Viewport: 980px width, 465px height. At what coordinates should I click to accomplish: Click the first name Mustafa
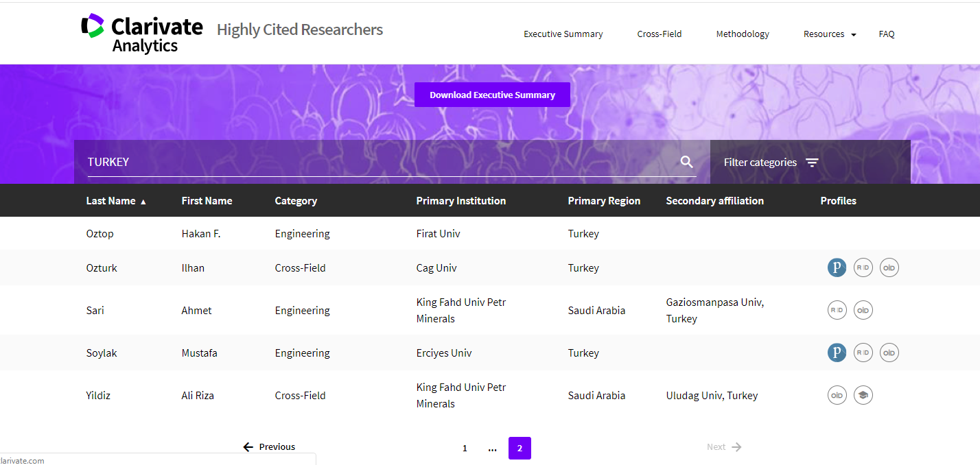(199, 353)
